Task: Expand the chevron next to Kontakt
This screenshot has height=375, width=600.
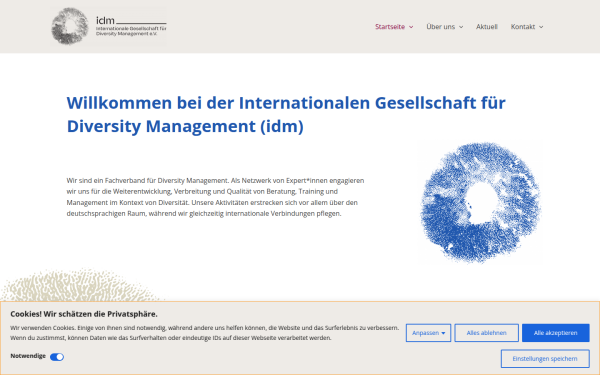Action: point(541,27)
